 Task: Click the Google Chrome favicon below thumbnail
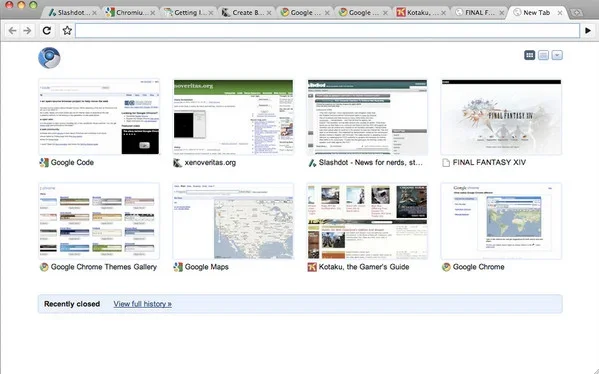[x=446, y=267]
